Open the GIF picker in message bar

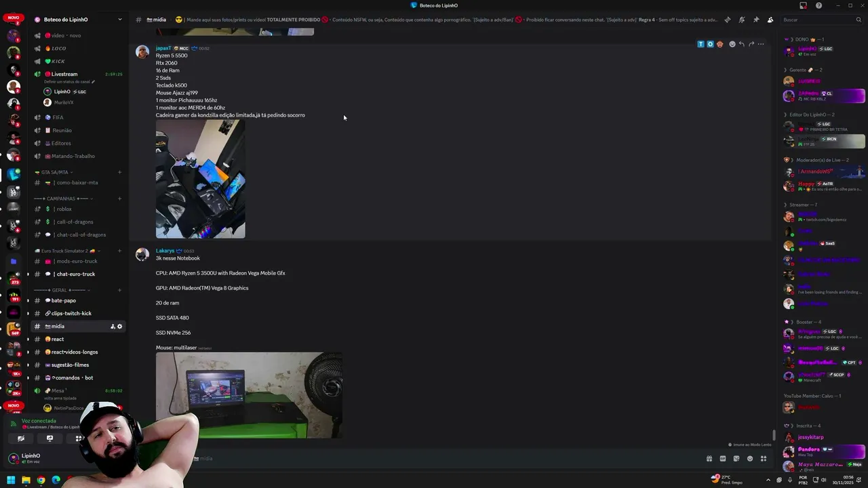pos(723,459)
